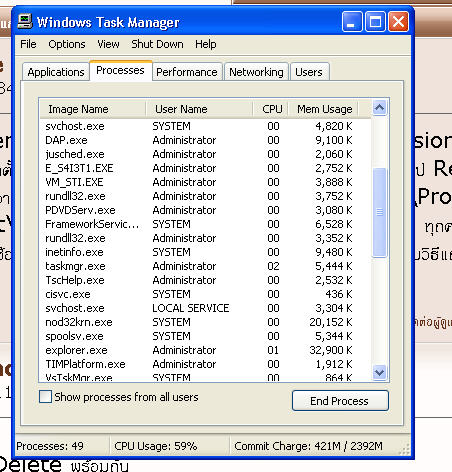Select the spoolsv.exe process
The height and width of the screenshot is (472, 452).
pyautogui.click(x=205, y=336)
